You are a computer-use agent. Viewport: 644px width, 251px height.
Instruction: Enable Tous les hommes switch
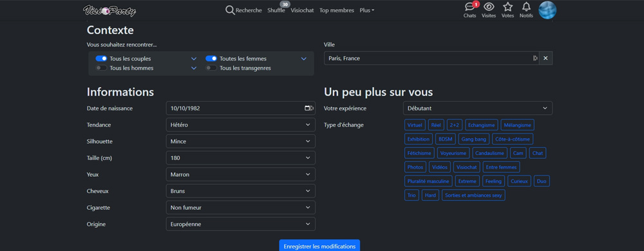(102, 68)
